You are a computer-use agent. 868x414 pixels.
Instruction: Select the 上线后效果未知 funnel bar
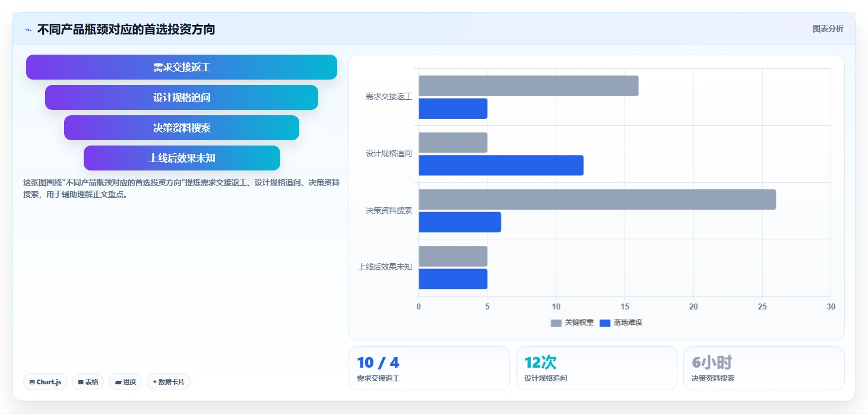pyautogui.click(x=182, y=158)
